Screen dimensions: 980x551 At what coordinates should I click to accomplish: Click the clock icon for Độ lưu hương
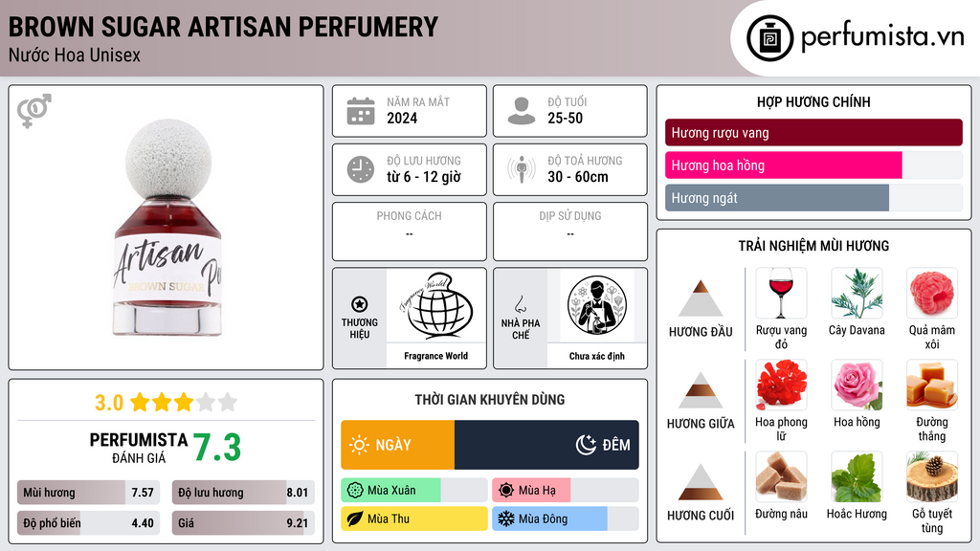pos(361,169)
